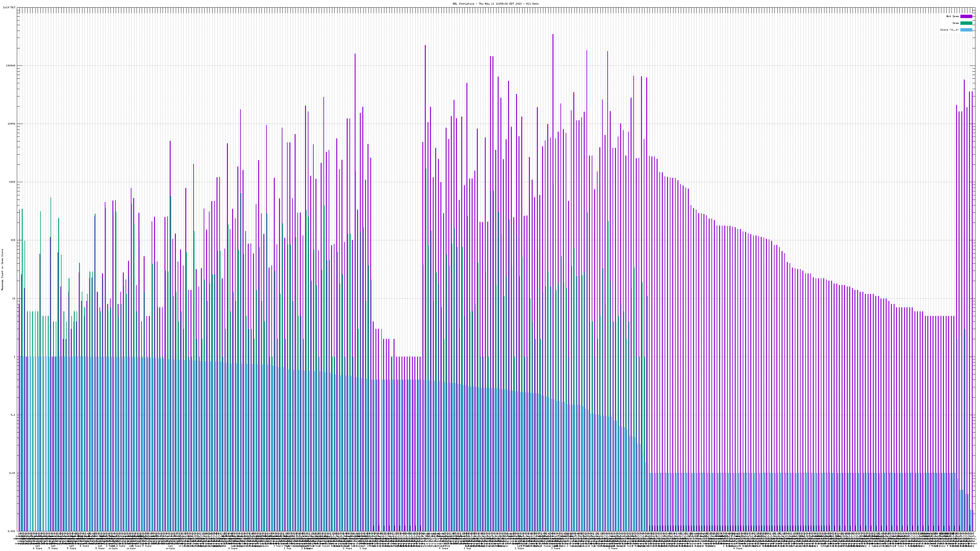Click the 1x10^(6) top axis label
The width and height of the screenshot is (980, 551).
pyautogui.click(x=9, y=7)
